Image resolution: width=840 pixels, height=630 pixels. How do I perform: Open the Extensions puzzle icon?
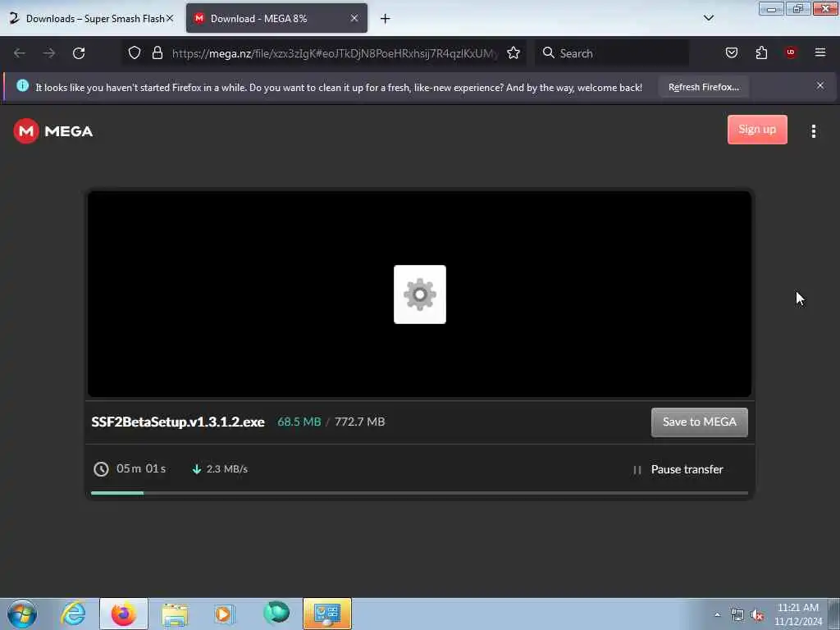point(761,52)
